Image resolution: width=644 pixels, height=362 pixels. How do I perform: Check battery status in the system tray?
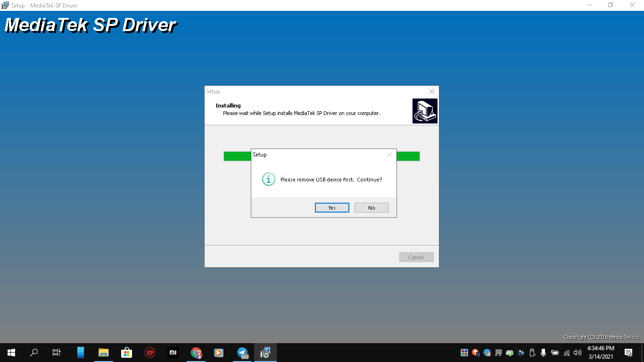point(555,353)
